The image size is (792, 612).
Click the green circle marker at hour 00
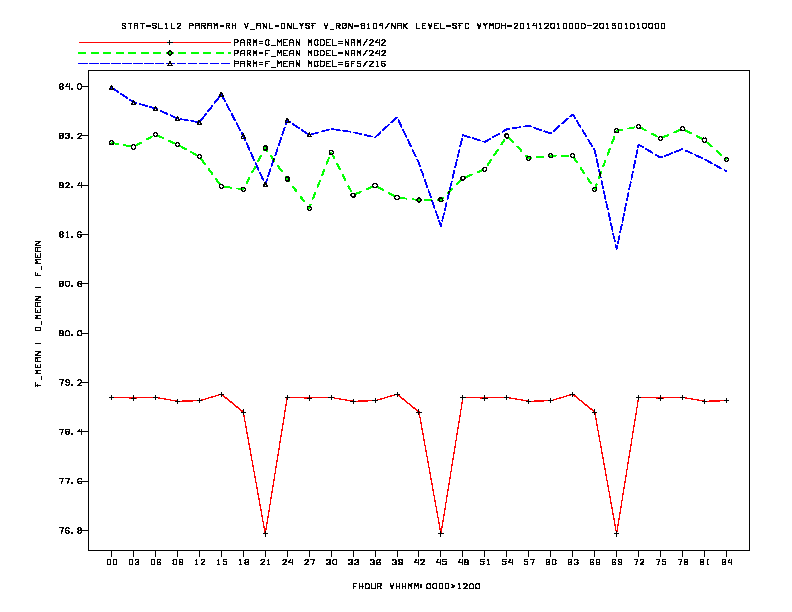pos(112,143)
